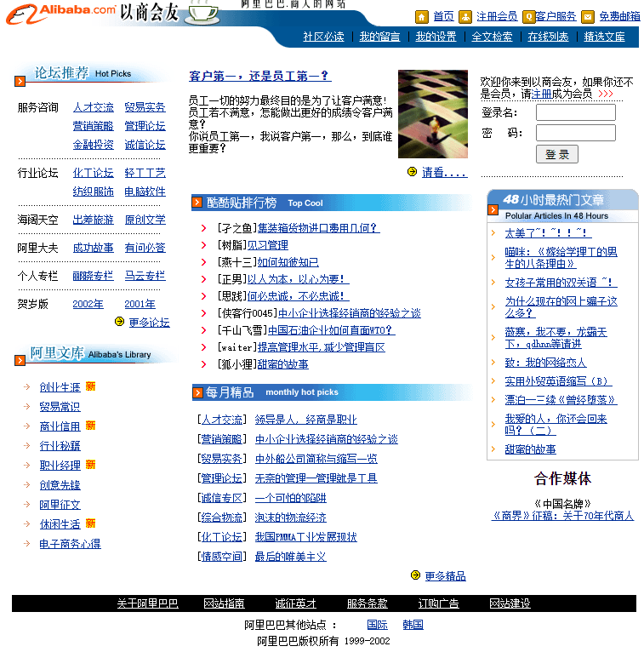Click the orange arrow icon beside 阿里文库

click(20, 360)
